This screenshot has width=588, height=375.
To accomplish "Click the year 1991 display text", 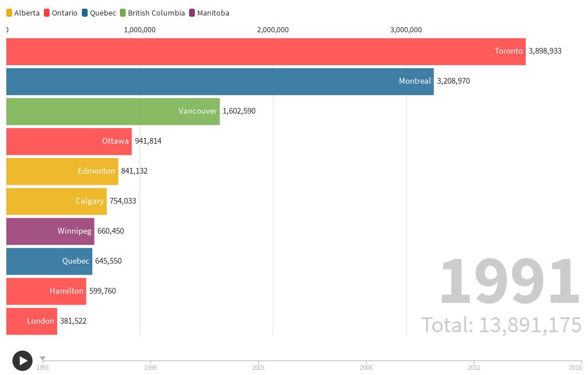I will [510, 280].
